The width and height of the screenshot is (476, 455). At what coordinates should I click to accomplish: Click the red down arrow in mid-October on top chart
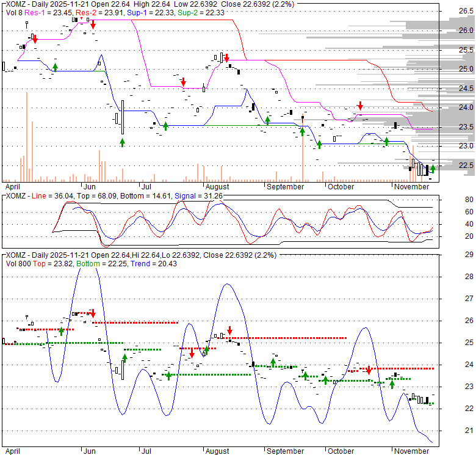pos(360,105)
